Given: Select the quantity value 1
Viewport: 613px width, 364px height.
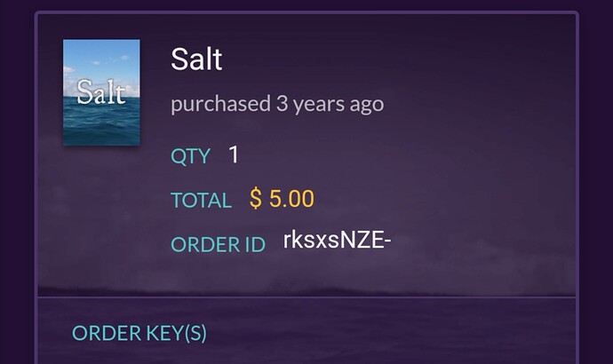Looking at the screenshot, I should click(234, 154).
